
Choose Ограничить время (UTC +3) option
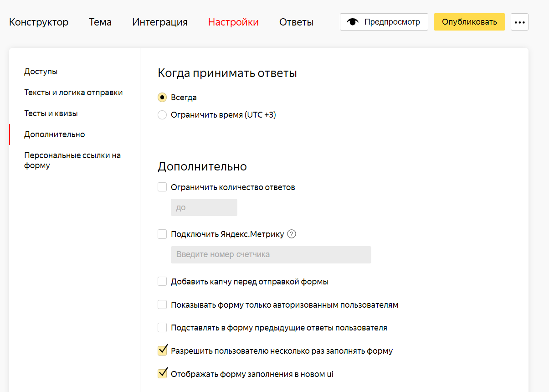162,115
